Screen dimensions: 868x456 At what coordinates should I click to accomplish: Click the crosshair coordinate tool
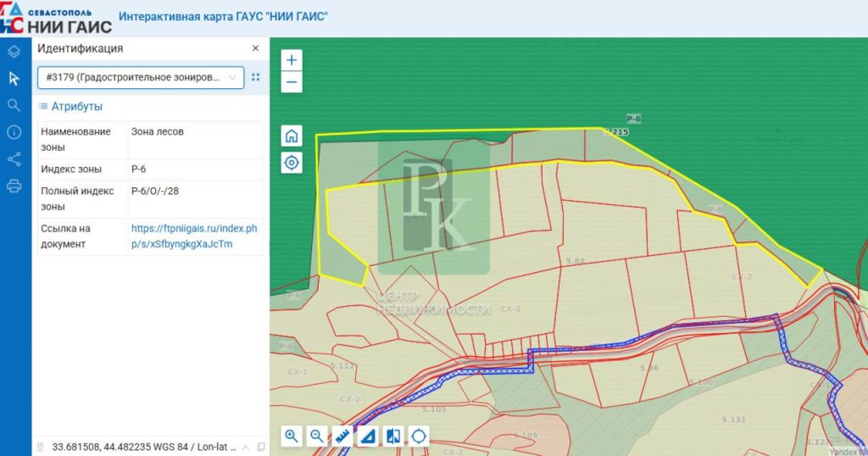tap(419, 437)
